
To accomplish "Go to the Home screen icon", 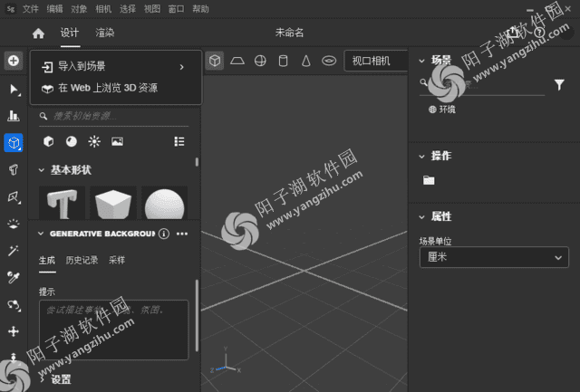I will click(x=38, y=33).
